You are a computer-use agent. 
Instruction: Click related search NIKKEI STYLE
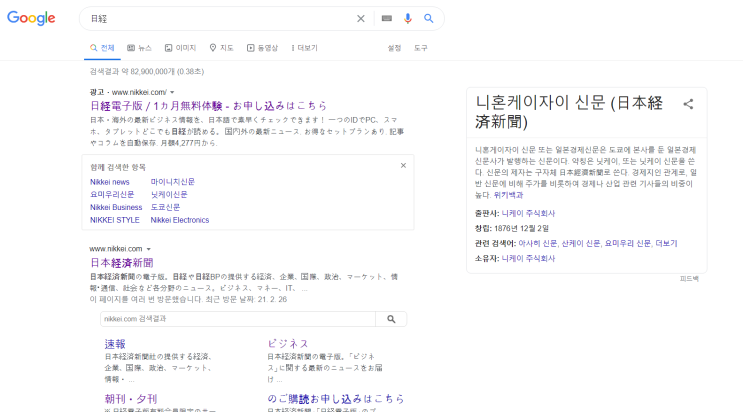tap(115, 220)
